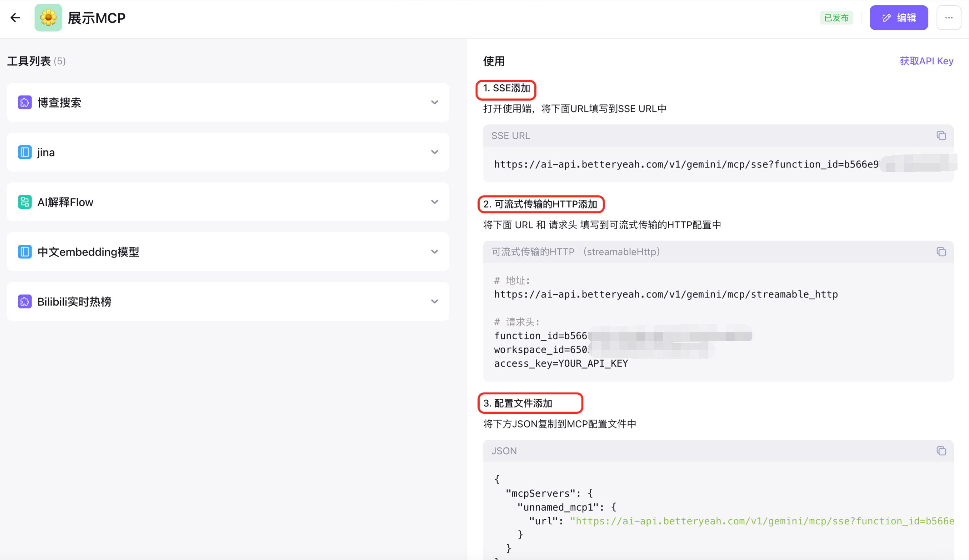
Task: Click the 博查搜索 plugin icon
Action: coord(25,102)
